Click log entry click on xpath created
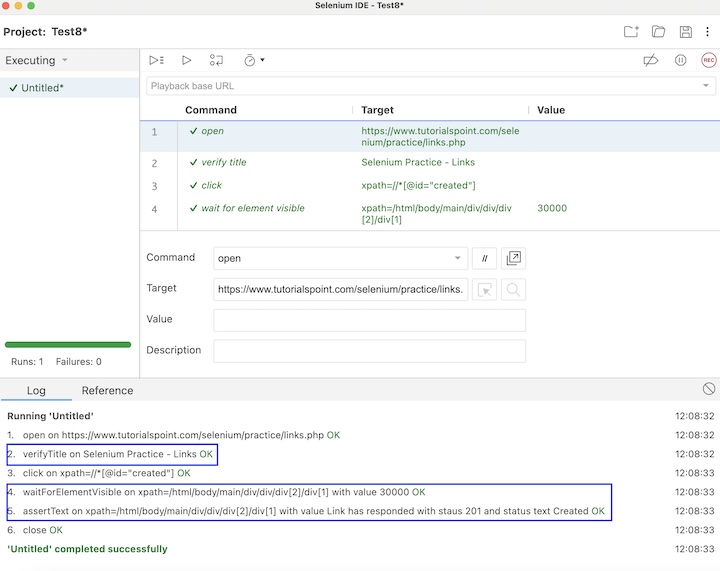 pyautogui.click(x=99, y=473)
